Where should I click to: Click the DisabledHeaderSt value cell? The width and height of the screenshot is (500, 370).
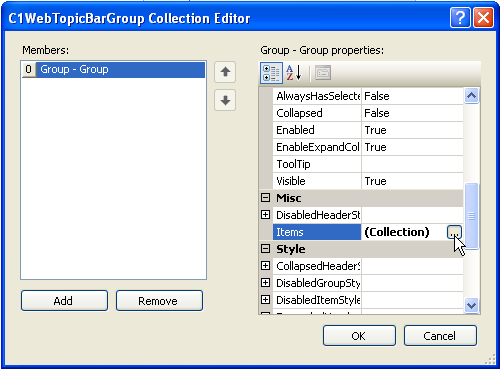click(413, 215)
